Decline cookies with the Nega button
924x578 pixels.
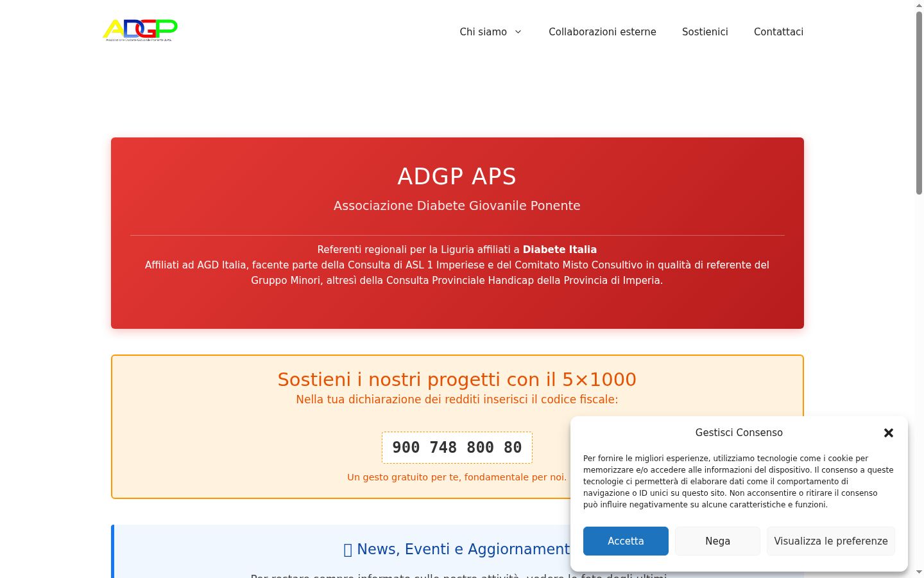(x=717, y=541)
